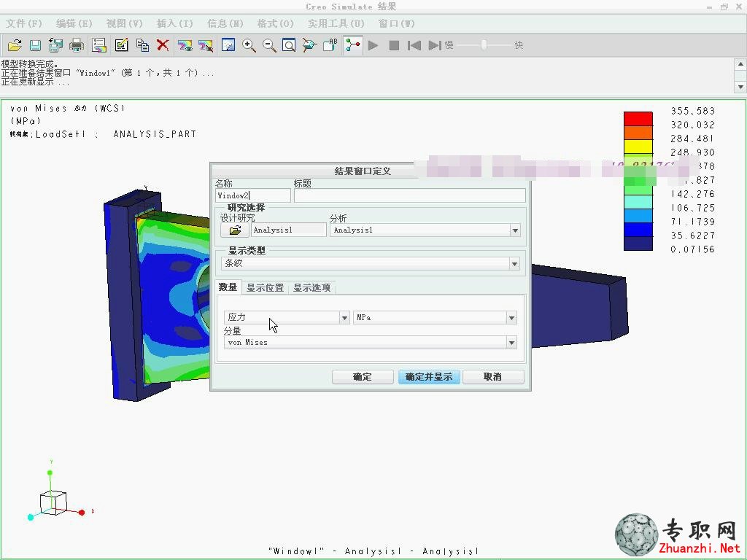Click the Zoom Out magnifier icon
747x560 pixels.
[269, 45]
